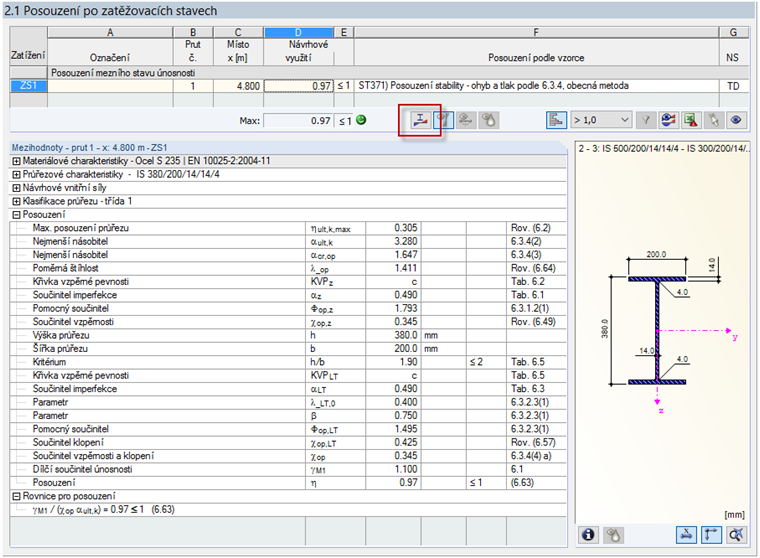
Task: Click value 3.280 for αult,k
Action: 406,242
